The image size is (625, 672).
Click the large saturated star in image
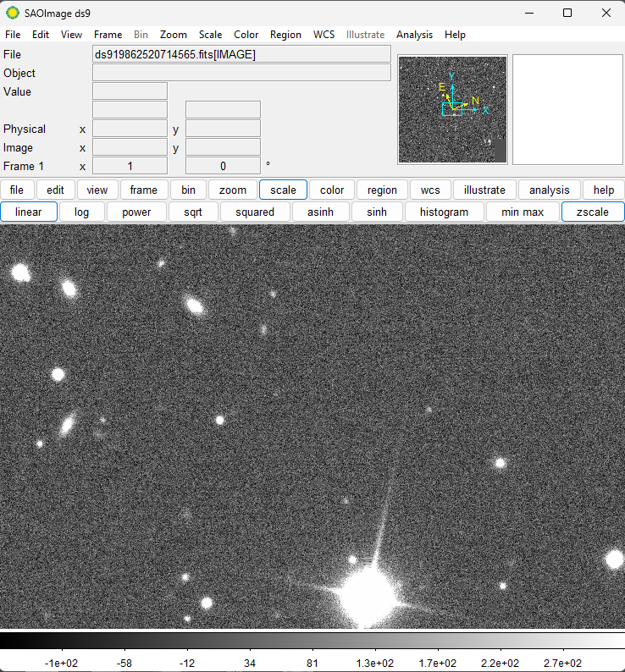pos(368,597)
